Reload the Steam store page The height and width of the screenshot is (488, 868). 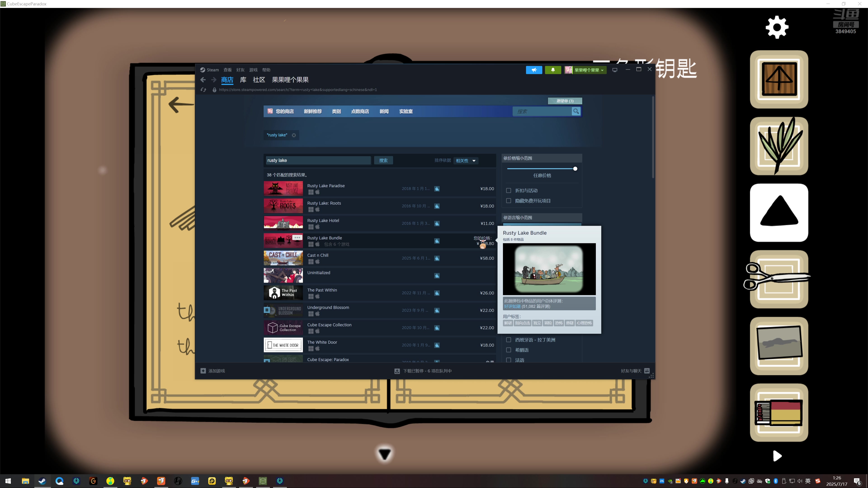203,90
